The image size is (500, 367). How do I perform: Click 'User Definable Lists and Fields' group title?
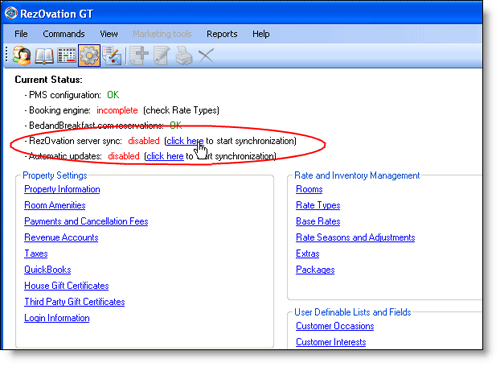(x=353, y=312)
